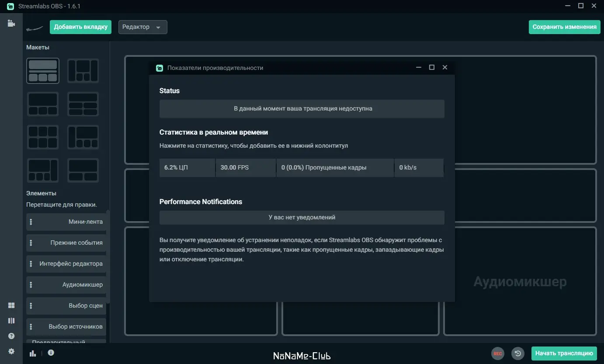Open the Editor camera icon in the sidebar

click(x=11, y=24)
